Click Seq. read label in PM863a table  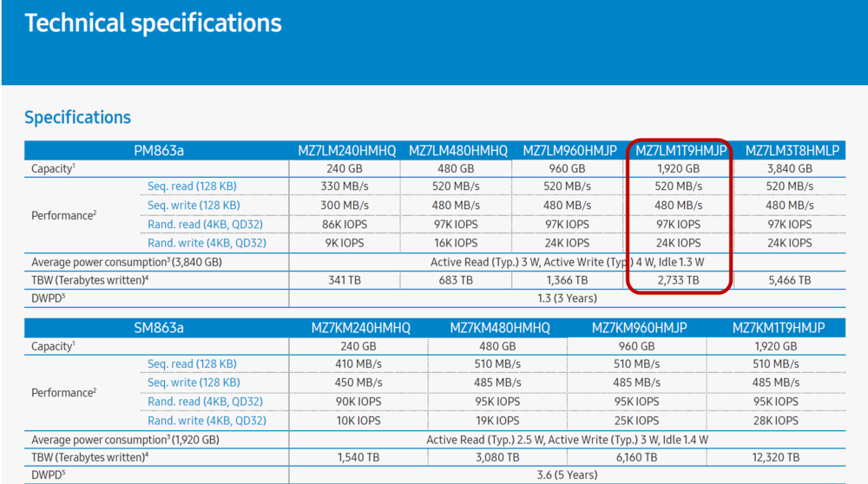[192, 186]
